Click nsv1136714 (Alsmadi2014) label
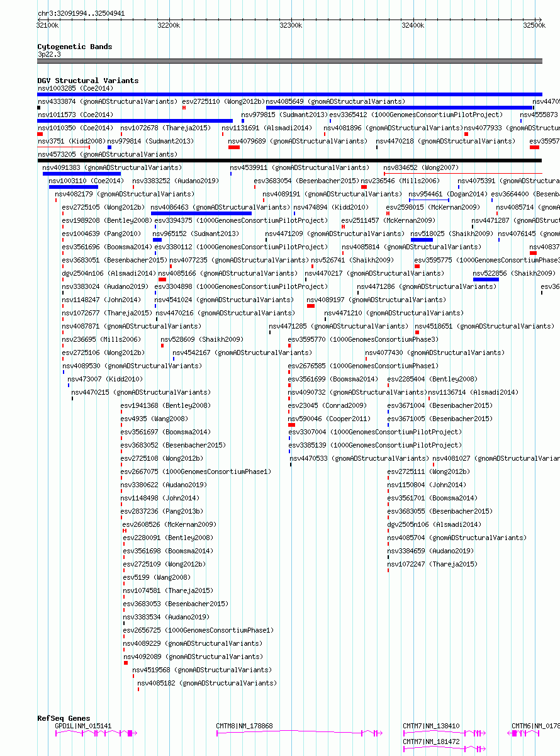Screen dimensions: 560x756 (x=473, y=392)
